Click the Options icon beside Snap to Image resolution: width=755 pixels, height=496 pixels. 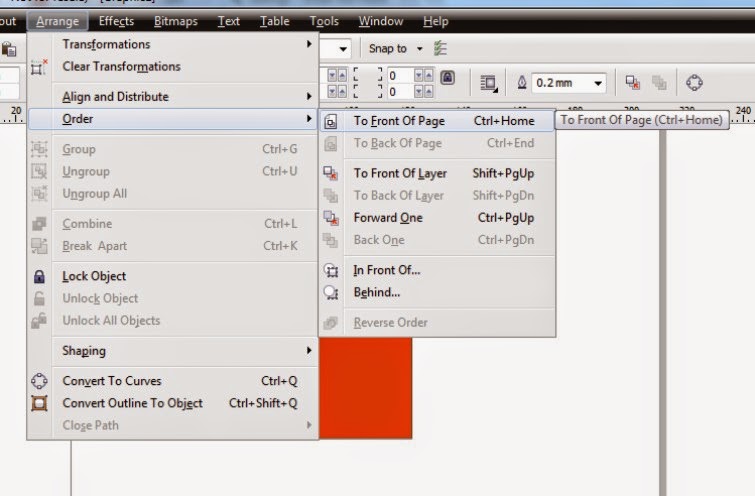(x=440, y=49)
